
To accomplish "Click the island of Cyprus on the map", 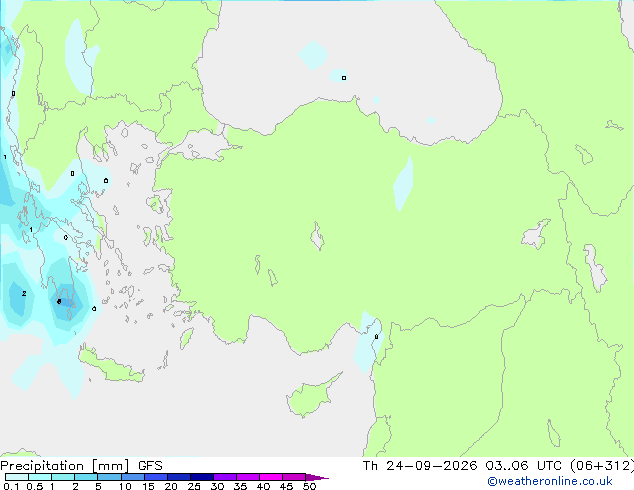I will click(x=311, y=397).
